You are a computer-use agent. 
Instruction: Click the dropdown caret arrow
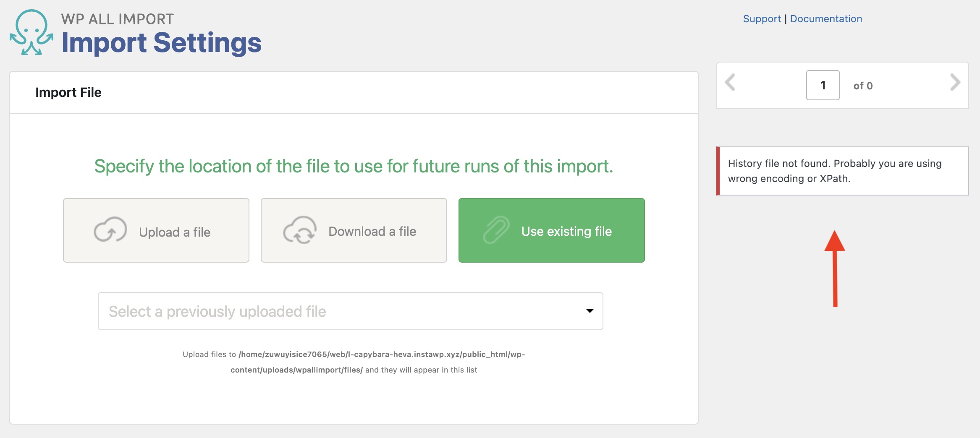(590, 311)
